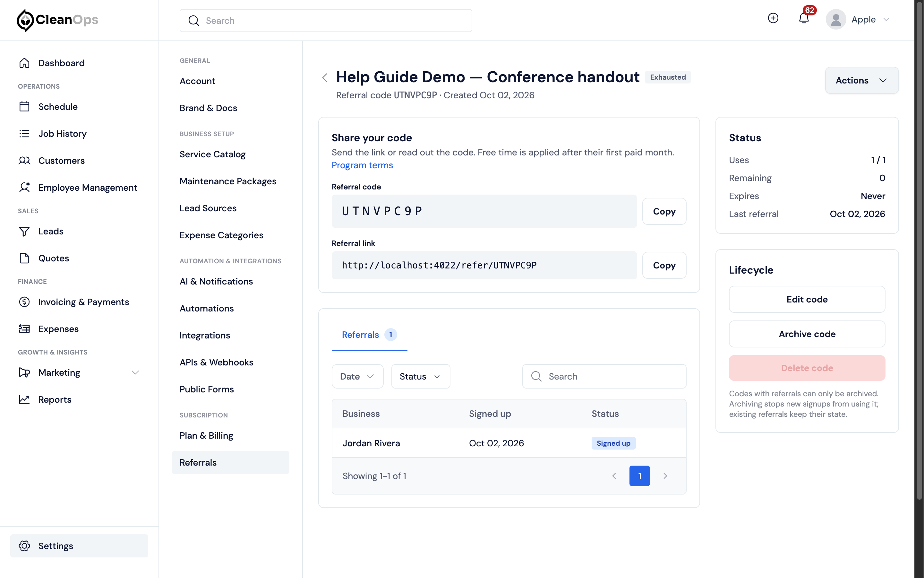Open the Apple account dropdown
The image size is (924, 578).
[x=858, y=20]
